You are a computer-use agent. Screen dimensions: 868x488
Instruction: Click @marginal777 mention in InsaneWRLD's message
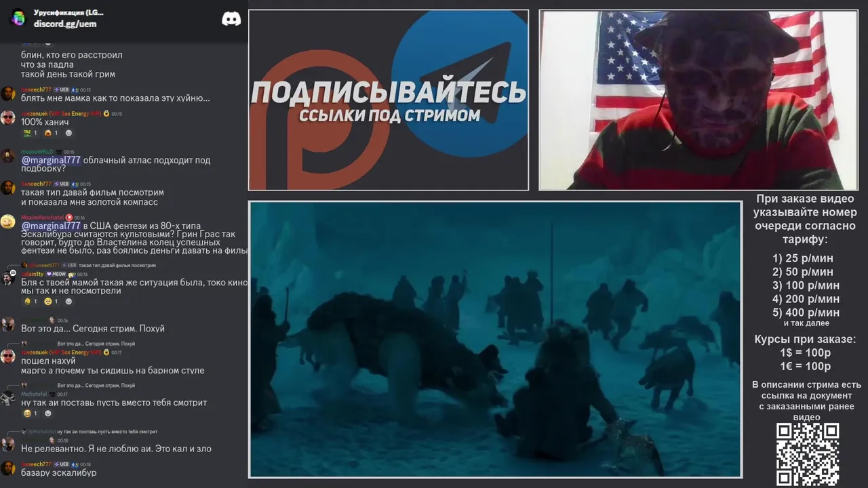pos(51,160)
